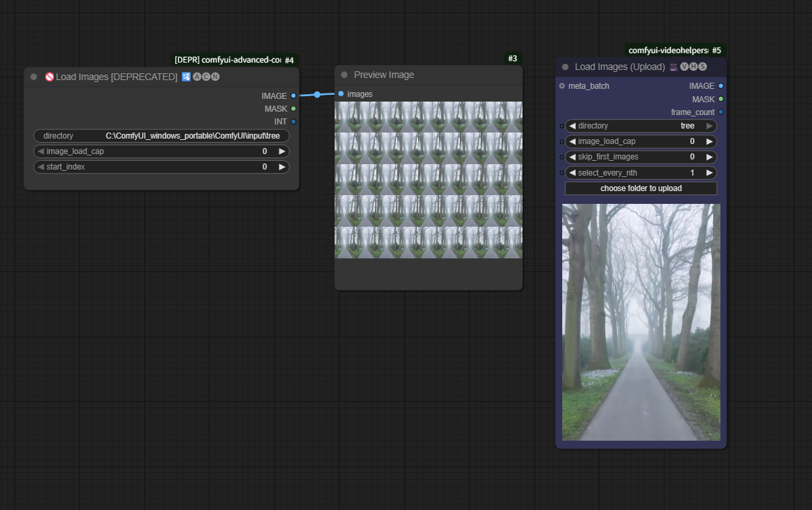Click the MASK output socket on Load Images (Upload)
Image resolution: width=812 pixels, height=510 pixels.
point(721,99)
